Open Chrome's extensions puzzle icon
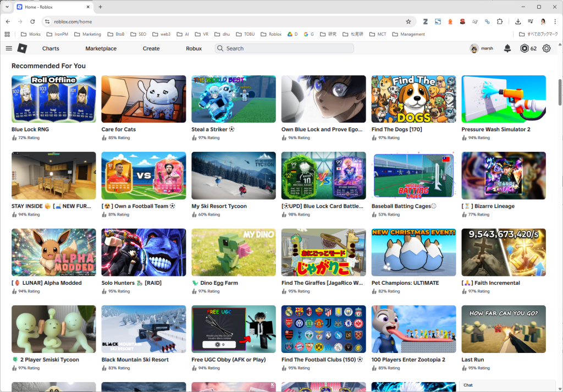Image resolution: width=563 pixels, height=392 pixels. click(499, 21)
